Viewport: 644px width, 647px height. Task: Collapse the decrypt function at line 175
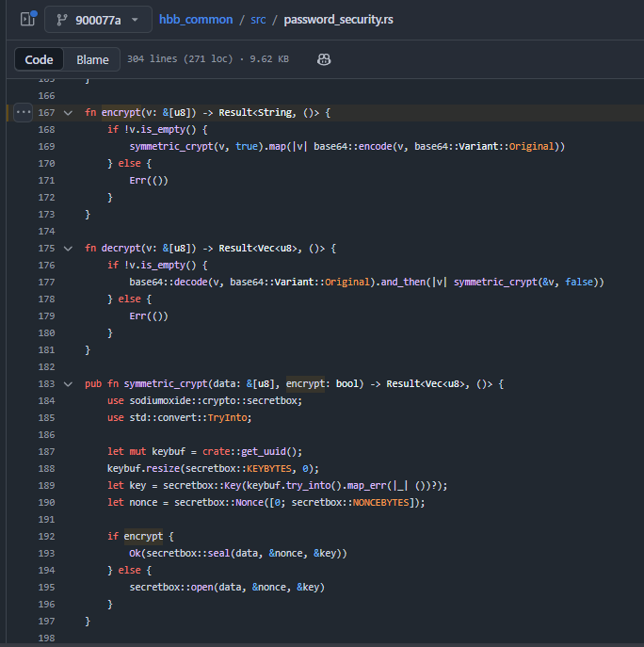click(x=68, y=249)
